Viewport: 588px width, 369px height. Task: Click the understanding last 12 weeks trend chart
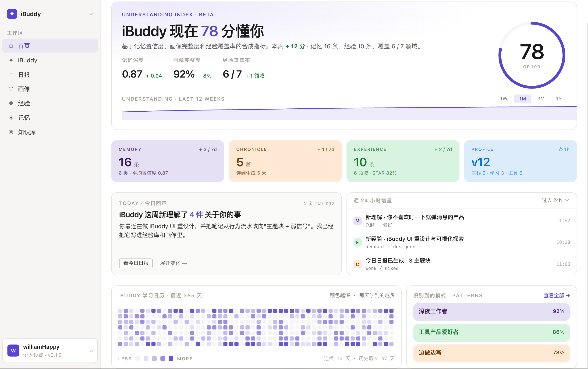pos(349,113)
